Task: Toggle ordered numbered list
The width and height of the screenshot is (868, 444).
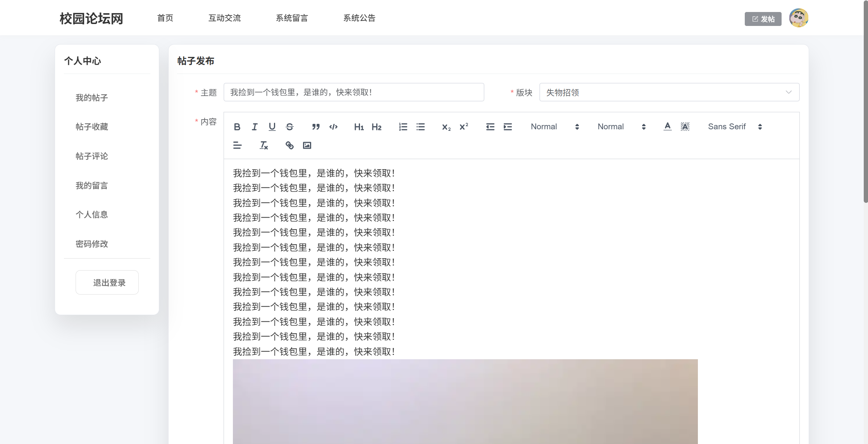Action: tap(403, 127)
